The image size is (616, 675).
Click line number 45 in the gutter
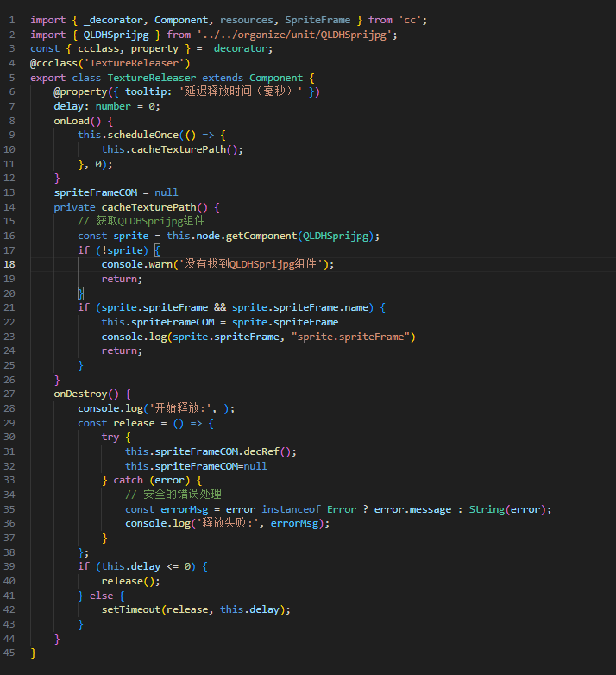[x=9, y=653]
